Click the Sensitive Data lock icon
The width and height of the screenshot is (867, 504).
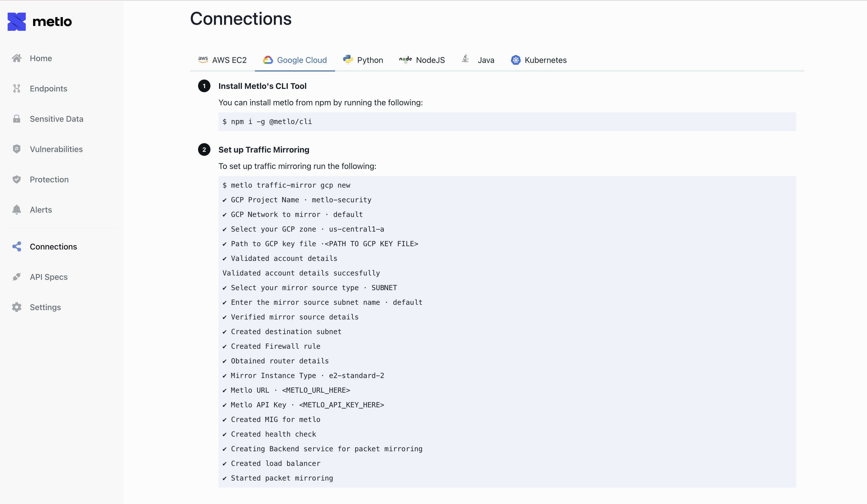[16, 119]
